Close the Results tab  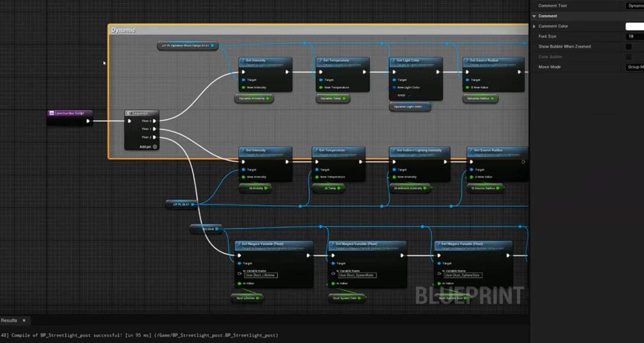pos(24,320)
